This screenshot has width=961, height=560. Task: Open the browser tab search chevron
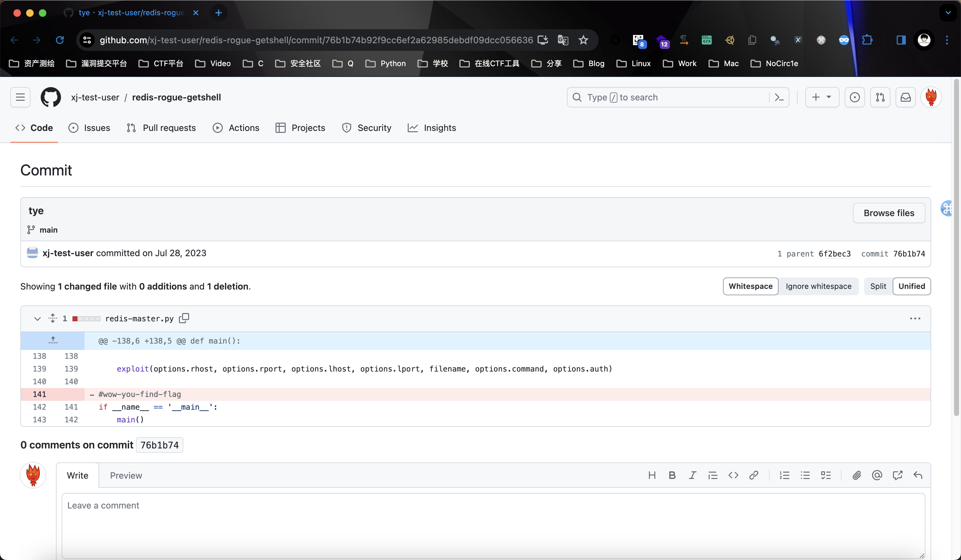(948, 13)
